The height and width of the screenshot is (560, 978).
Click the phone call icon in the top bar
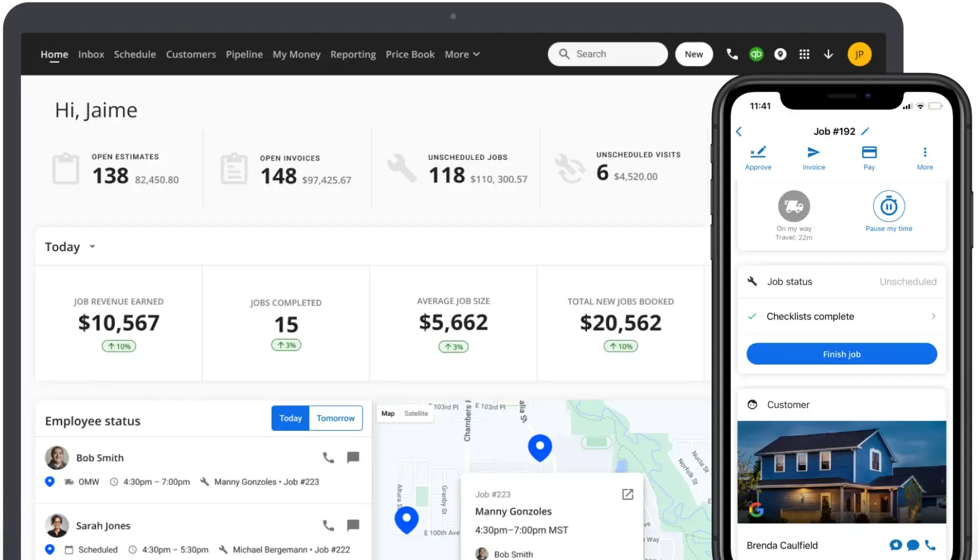(x=732, y=54)
